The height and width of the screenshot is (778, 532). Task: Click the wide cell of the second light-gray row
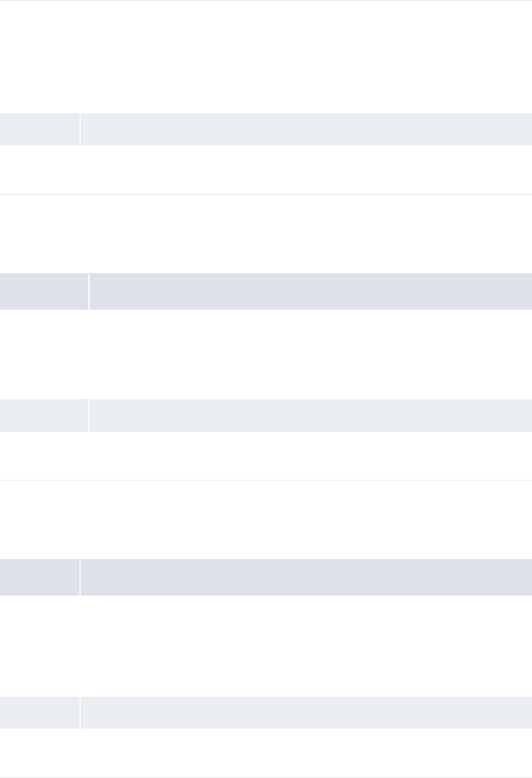311,415
